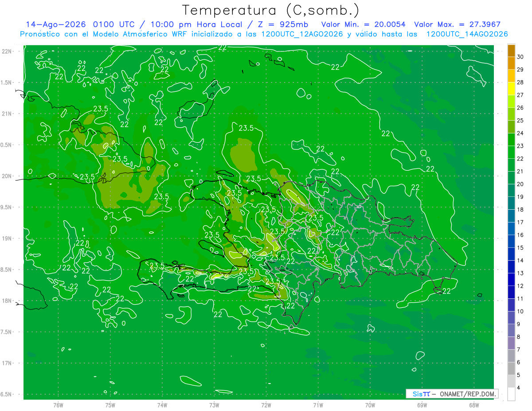The image size is (532, 411).
Task: Click the latitude axis label 18N
Action: 7,301
